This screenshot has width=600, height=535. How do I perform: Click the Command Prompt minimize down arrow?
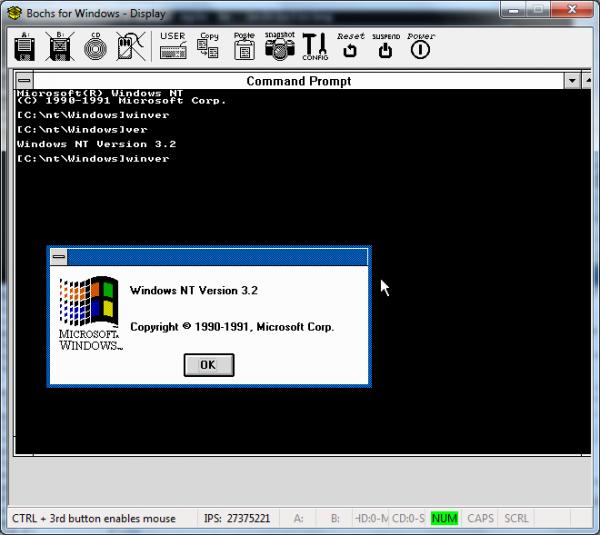pyautogui.click(x=572, y=81)
